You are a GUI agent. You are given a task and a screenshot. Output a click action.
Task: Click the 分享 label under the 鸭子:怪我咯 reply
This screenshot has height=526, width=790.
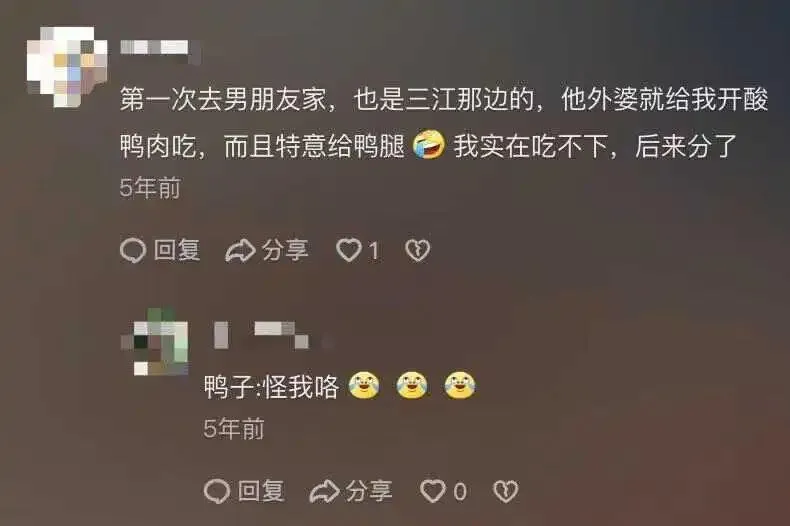[369, 491]
